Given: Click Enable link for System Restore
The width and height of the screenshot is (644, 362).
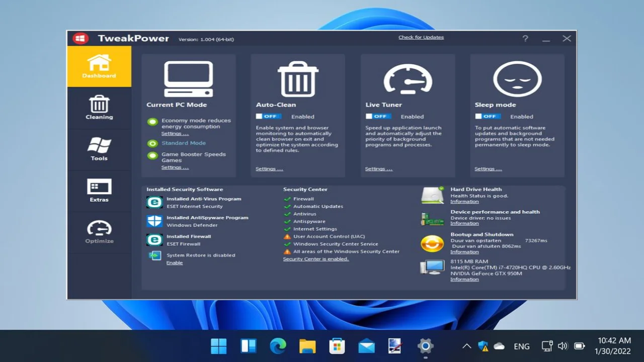Looking at the screenshot, I should pyautogui.click(x=175, y=263).
